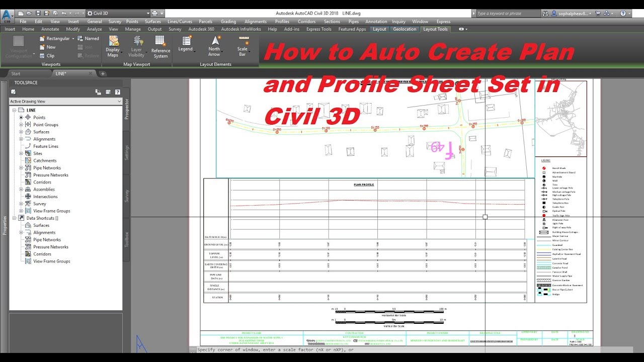Click the search binoculars icon

pyautogui.click(x=545, y=14)
